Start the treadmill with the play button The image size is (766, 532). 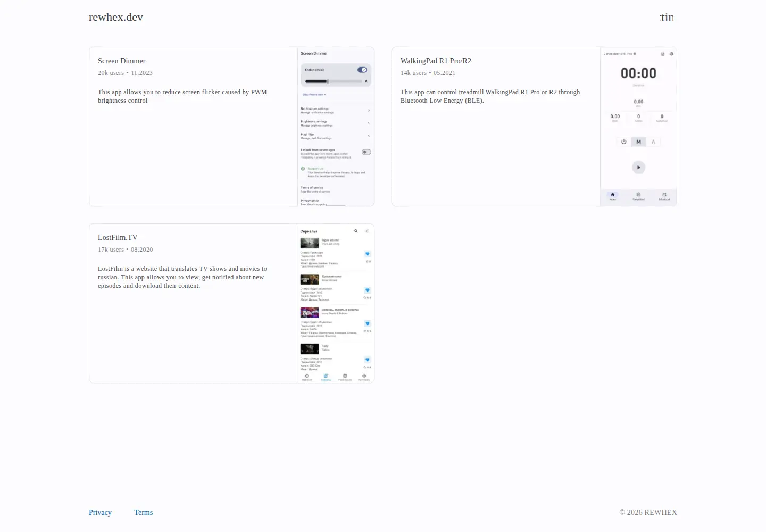[x=638, y=167]
